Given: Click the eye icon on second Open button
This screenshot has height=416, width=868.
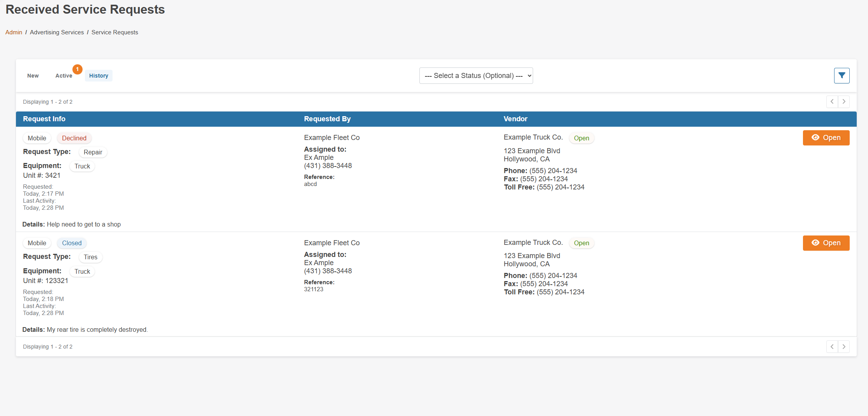Looking at the screenshot, I should 816,243.
